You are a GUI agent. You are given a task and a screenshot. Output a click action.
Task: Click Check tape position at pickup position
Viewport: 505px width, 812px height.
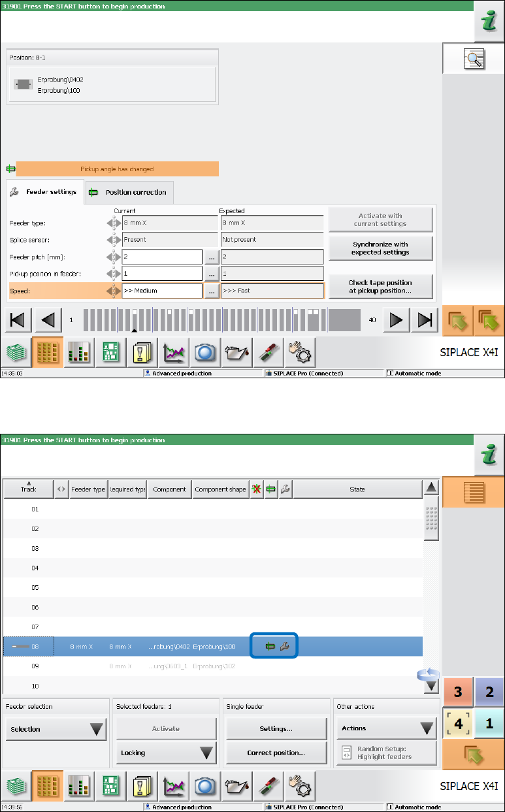click(380, 287)
